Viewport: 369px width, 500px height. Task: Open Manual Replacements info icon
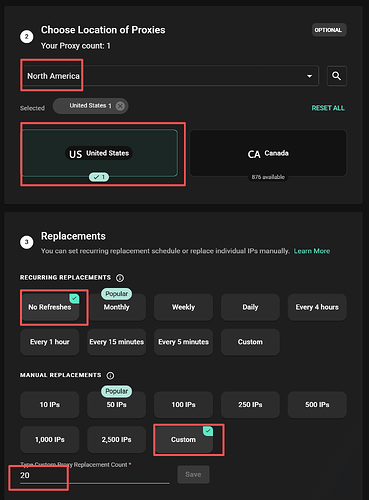click(110, 375)
